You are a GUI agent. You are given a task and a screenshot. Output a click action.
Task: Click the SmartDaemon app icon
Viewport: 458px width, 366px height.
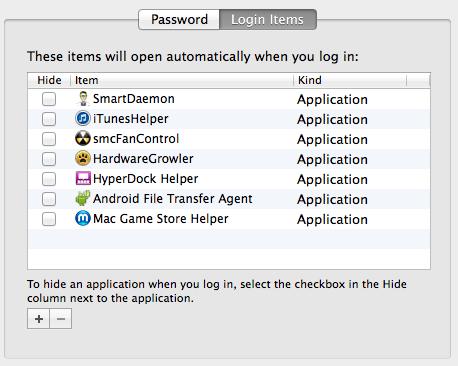tap(83, 99)
